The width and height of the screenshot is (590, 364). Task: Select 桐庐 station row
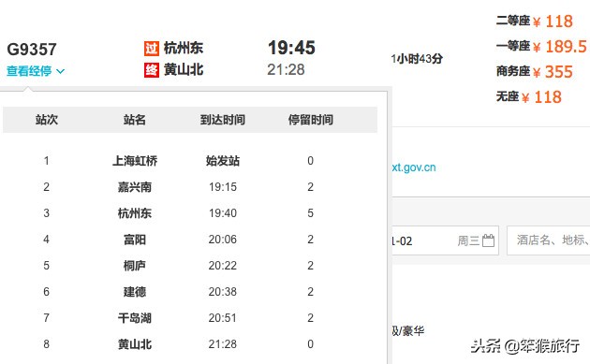pos(135,266)
